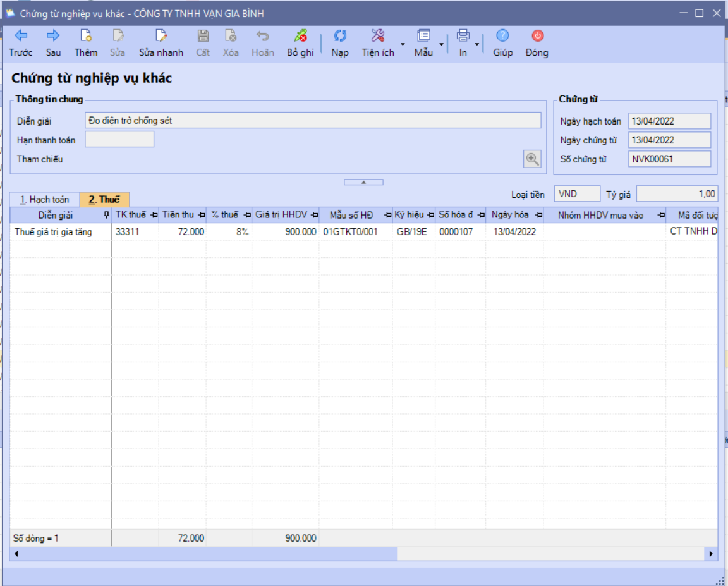728x586 pixels.
Task: Toggle pin on the TK thuế column
Action: [x=154, y=215]
